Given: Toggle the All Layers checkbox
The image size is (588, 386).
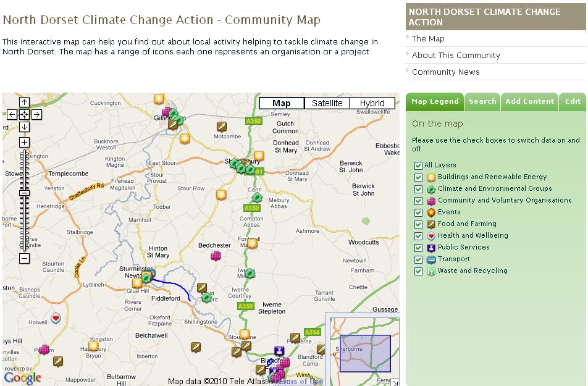Looking at the screenshot, I should [419, 166].
